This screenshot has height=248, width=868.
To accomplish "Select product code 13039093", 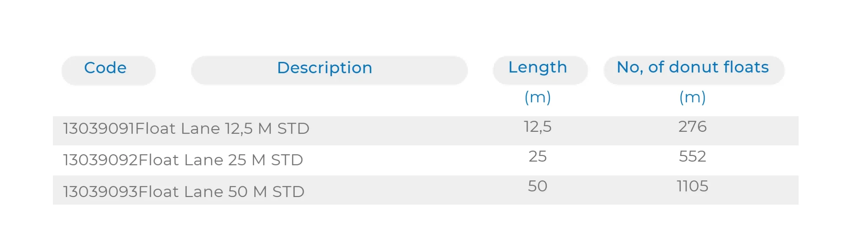I will coord(101,192).
